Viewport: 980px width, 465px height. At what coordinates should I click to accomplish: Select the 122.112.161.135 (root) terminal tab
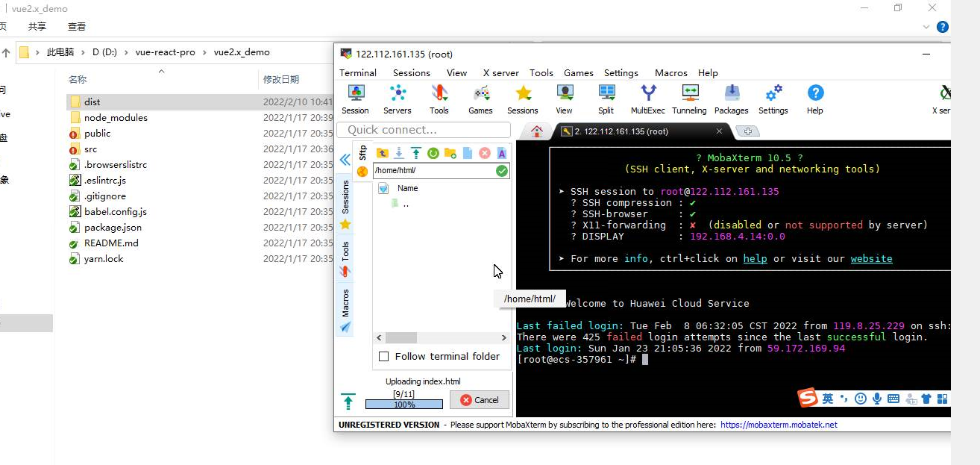point(641,131)
